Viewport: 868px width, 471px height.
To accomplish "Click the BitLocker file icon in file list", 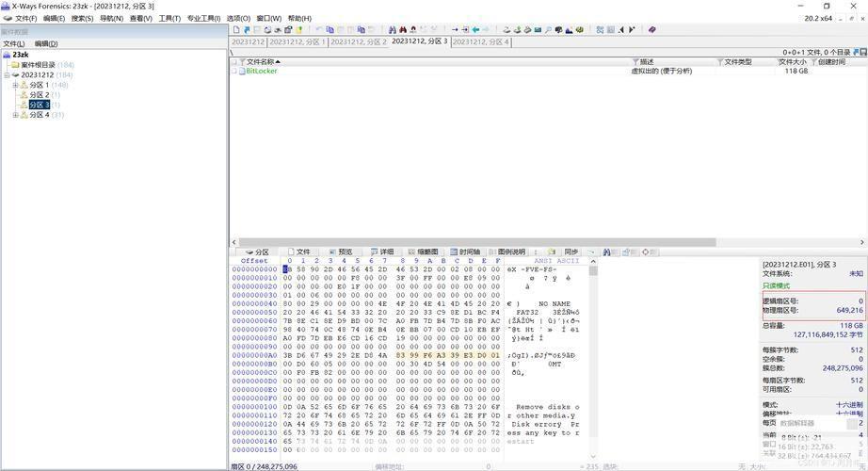I will (241, 71).
